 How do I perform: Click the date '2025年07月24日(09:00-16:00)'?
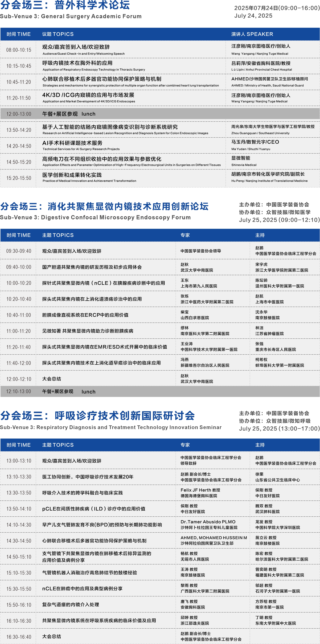277,8
